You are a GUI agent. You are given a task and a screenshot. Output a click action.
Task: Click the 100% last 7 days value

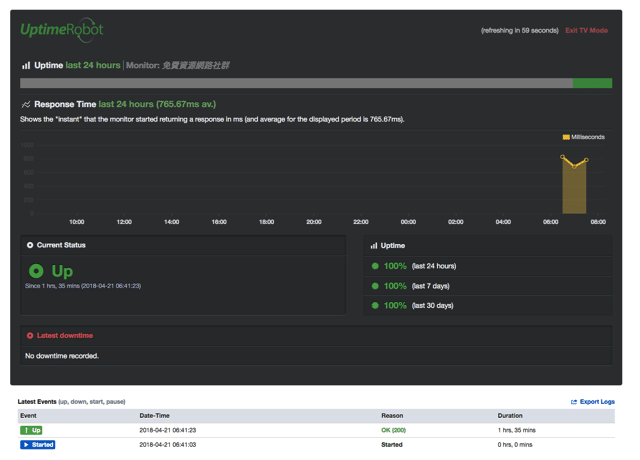click(x=395, y=286)
